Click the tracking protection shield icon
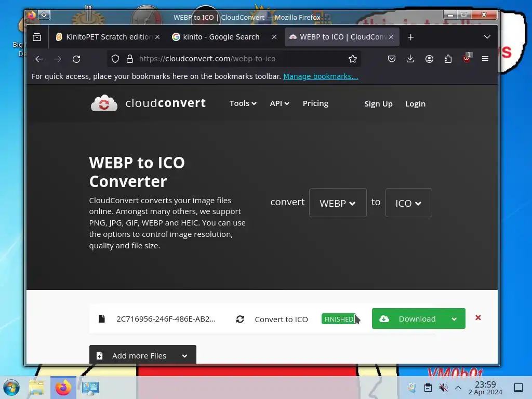The height and width of the screenshot is (399, 532). pos(115,59)
